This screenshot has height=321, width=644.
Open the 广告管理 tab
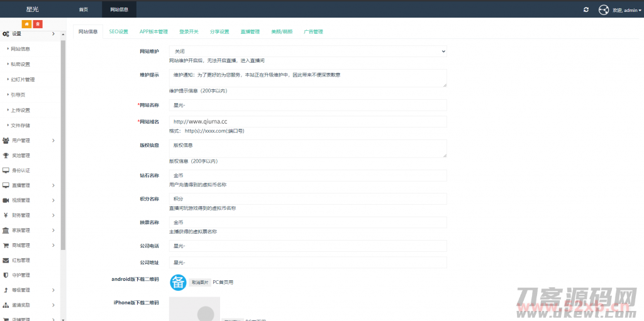tap(313, 31)
